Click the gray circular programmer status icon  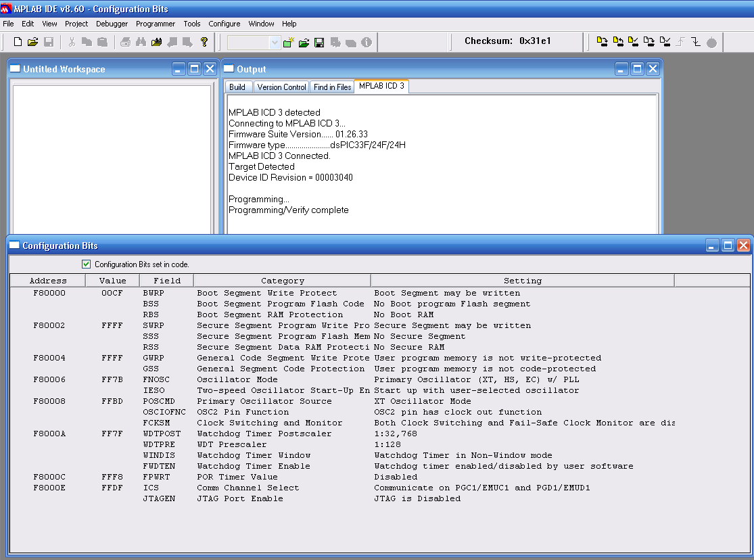(711, 43)
